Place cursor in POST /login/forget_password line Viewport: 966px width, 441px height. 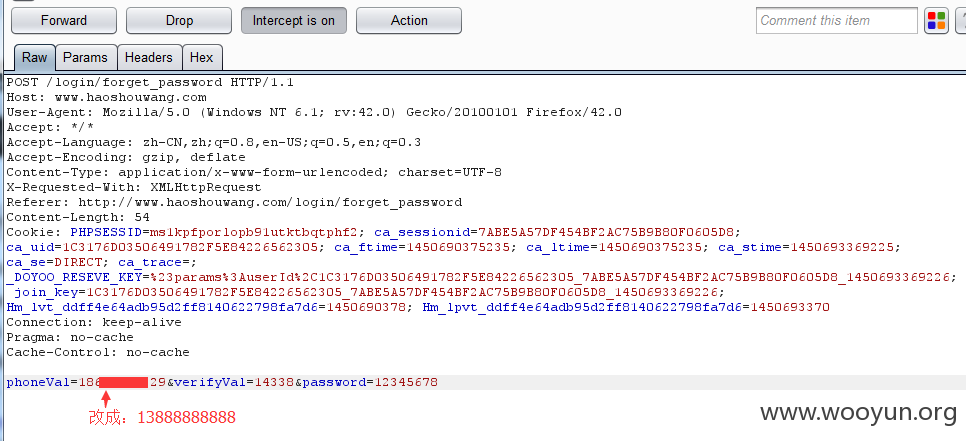click(150, 82)
